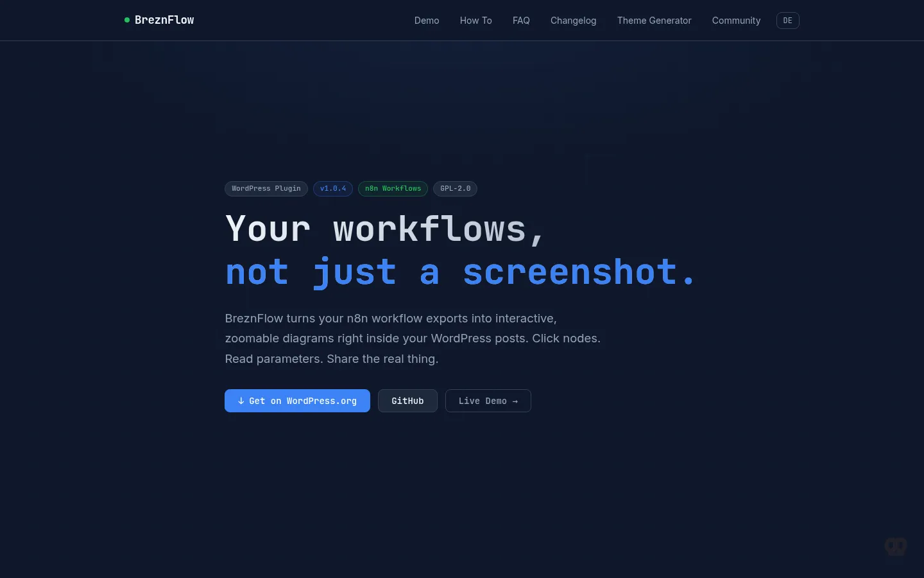Click the v1.0.4 version badge
Screen dimensions: 924x578
[x=333, y=189]
